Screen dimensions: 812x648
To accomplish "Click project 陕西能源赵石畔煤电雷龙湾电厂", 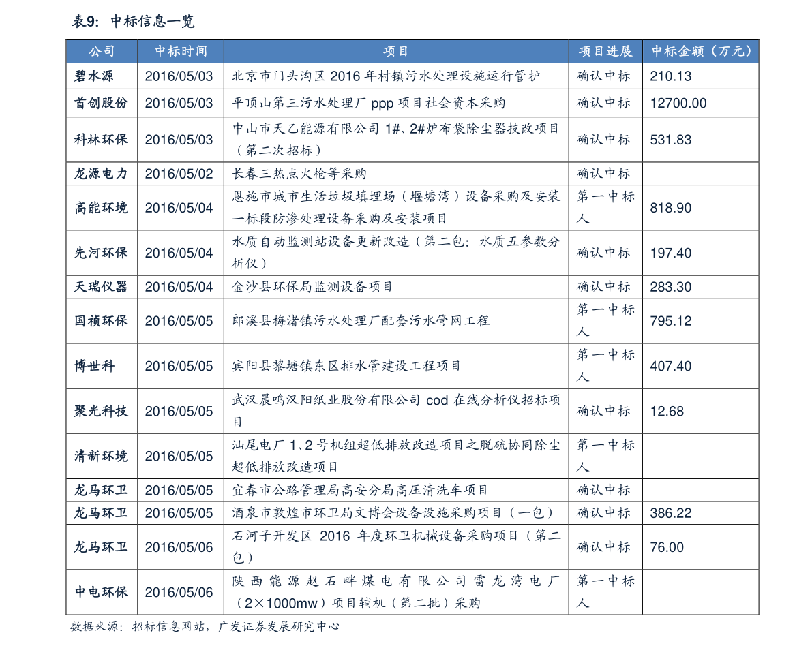I will click(396, 592).
